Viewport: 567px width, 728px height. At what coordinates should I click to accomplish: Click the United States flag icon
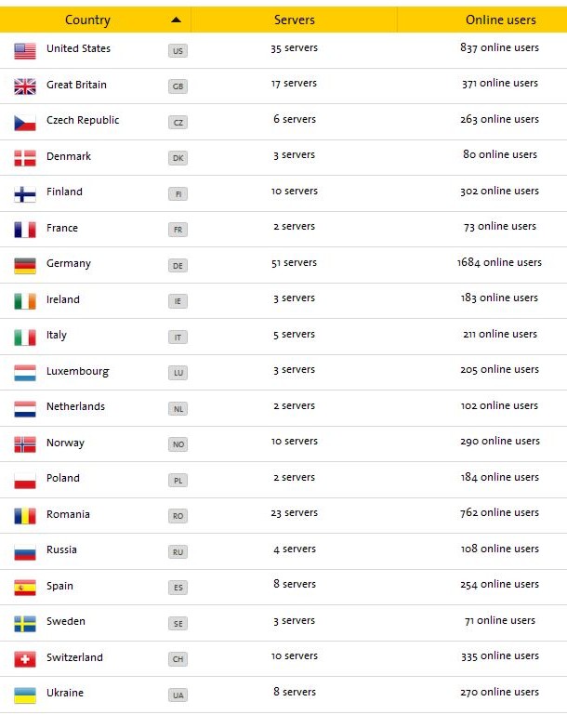pyautogui.click(x=25, y=51)
